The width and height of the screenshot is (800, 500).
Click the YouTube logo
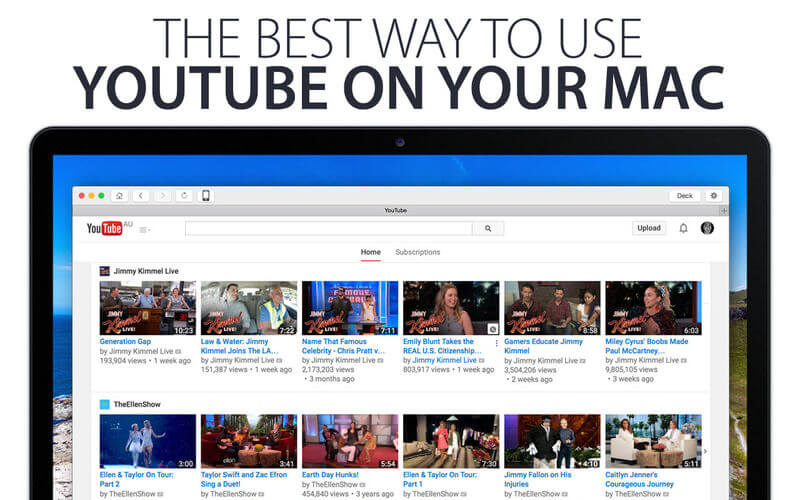105,228
